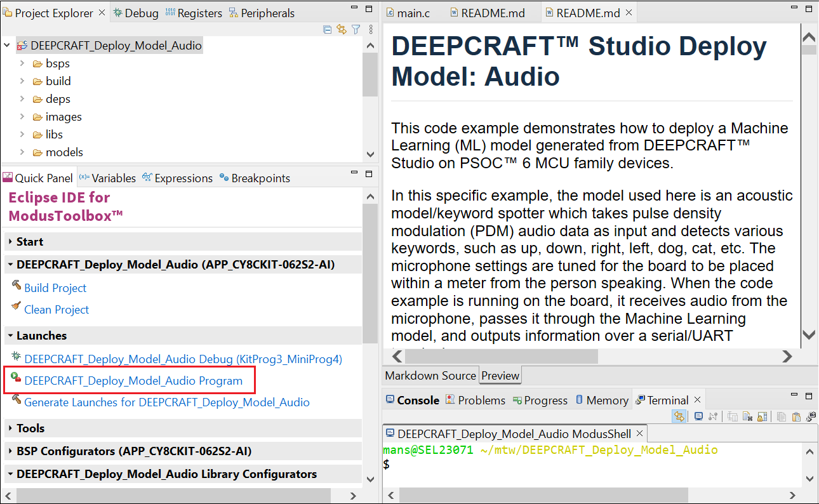
Task: Launch DEEPCRAFT_Deploy_Model_Audio Debug (KitProg3_MiniProg4)
Action: tap(183, 359)
